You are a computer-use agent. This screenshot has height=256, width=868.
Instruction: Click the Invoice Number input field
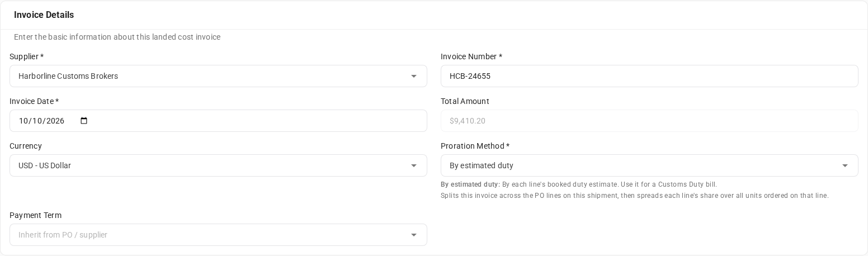[649, 76]
